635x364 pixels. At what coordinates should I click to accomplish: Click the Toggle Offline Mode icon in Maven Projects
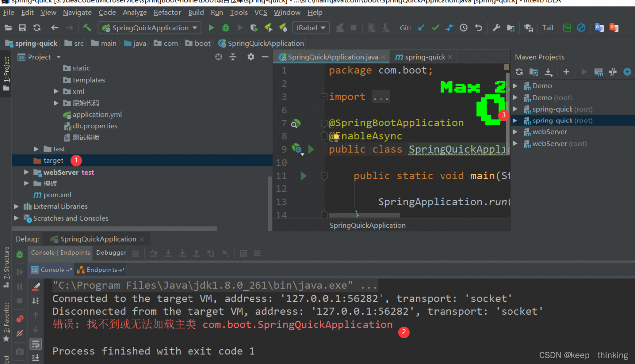click(613, 72)
